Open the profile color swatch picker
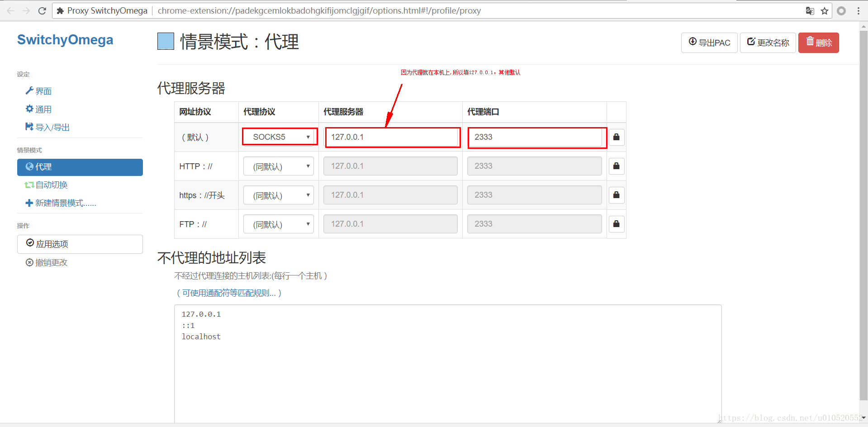Viewport: 868px width, 427px height. pos(166,41)
